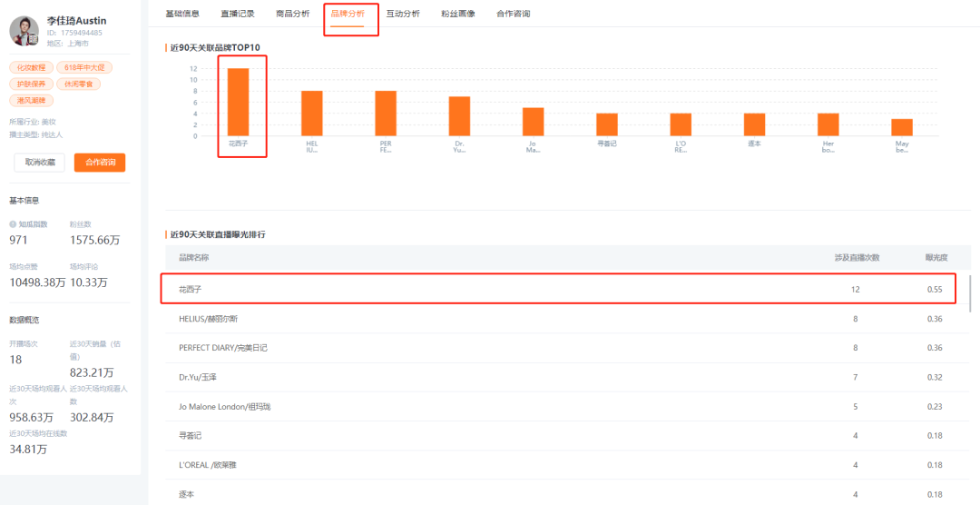Click 场均点赞 value 10498.38万
This screenshot has height=505, width=980.
(37, 282)
